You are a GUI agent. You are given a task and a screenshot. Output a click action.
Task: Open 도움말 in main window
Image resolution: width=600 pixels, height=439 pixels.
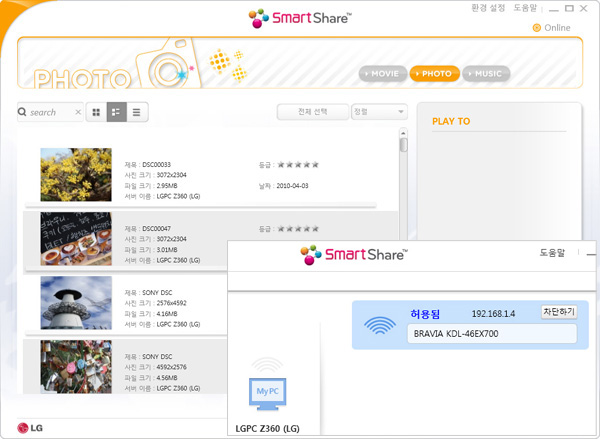[x=525, y=8]
